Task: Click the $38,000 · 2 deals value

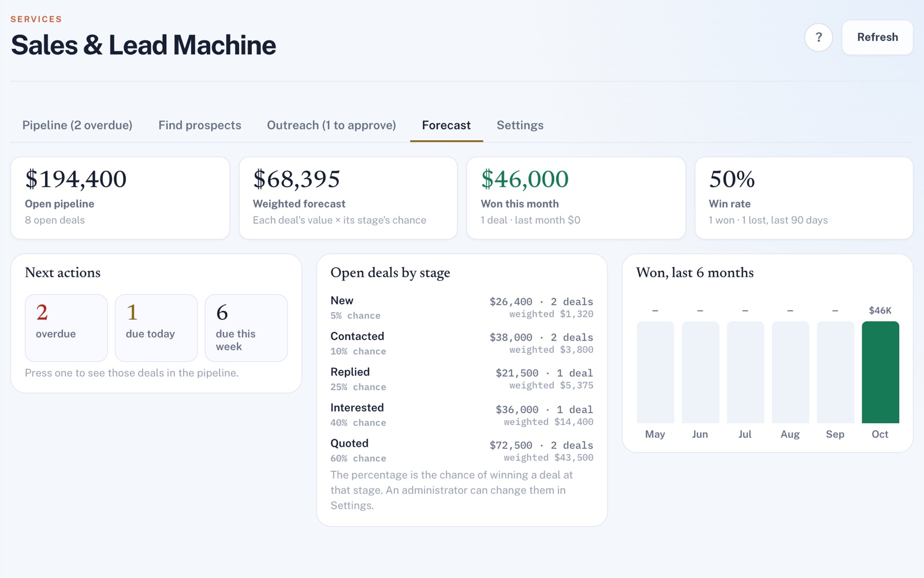Action: pyautogui.click(x=541, y=338)
